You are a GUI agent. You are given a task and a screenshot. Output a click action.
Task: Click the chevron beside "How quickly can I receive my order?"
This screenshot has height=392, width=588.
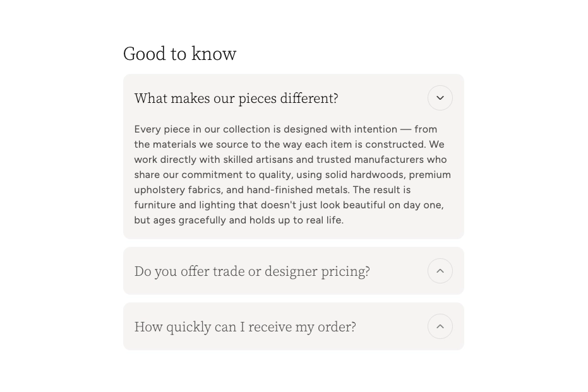(x=440, y=326)
